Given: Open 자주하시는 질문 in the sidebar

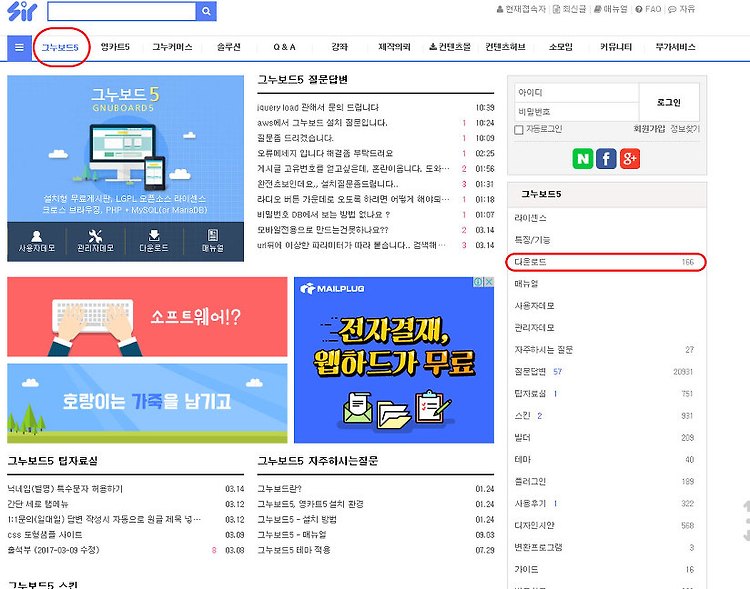Looking at the screenshot, I should point(606,350).
